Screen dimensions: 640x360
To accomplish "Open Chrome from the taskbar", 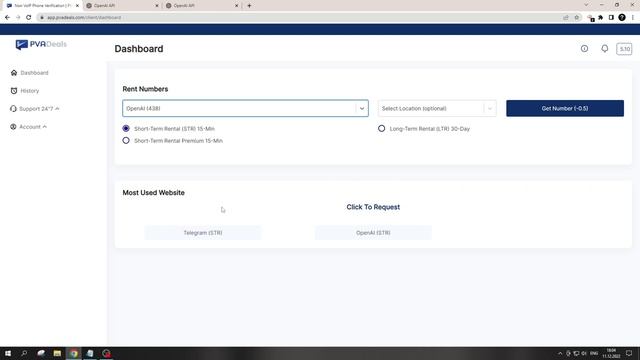I will tap(74, 353).
